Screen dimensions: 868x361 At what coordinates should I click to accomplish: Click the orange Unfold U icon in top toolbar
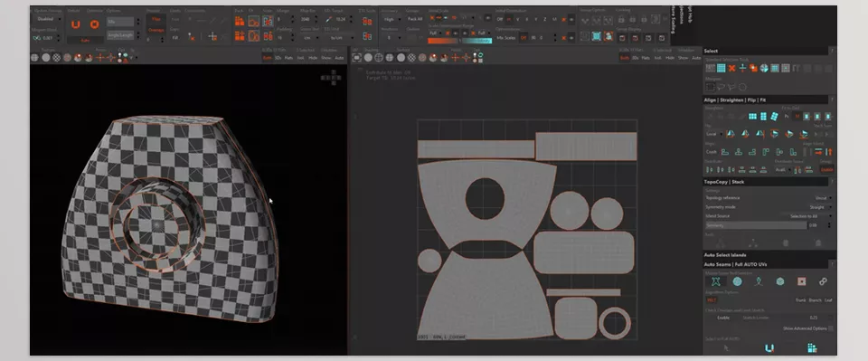click(x=76, y=24)
